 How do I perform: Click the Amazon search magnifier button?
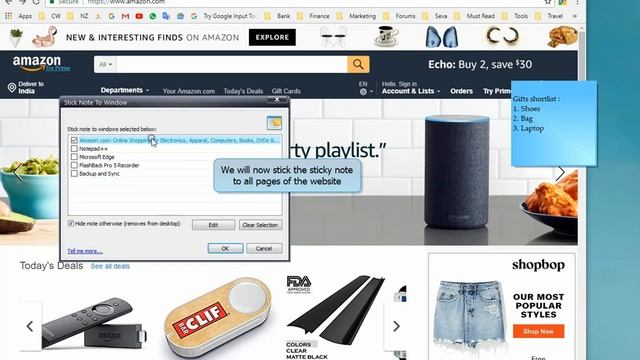(358, 64)
